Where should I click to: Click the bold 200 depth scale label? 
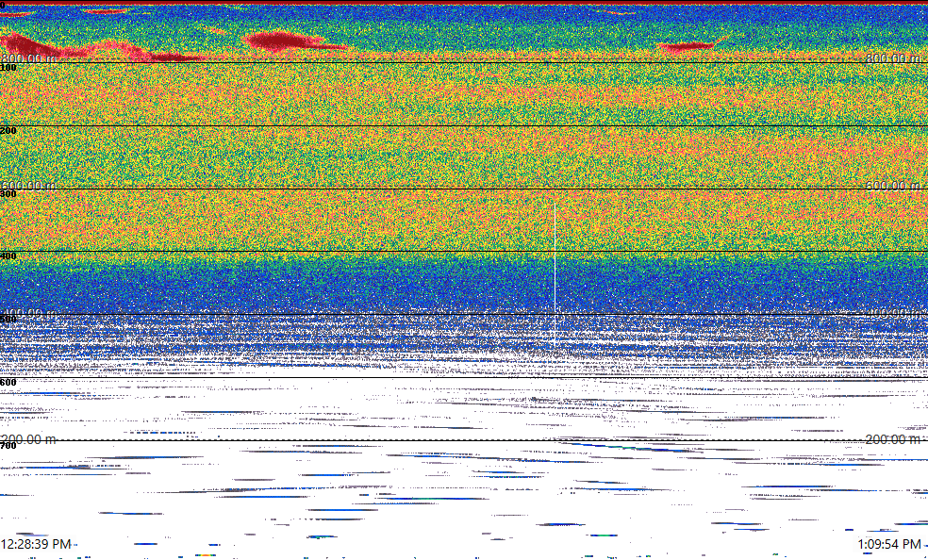tap(8, 131)
